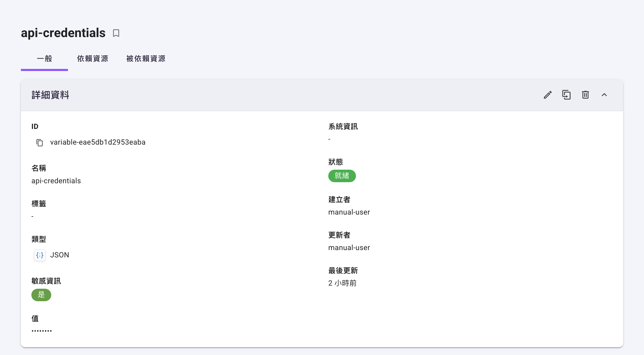
Task: Click the variable-eae5db1d2953eaba ID text
Action: (98, 142)
